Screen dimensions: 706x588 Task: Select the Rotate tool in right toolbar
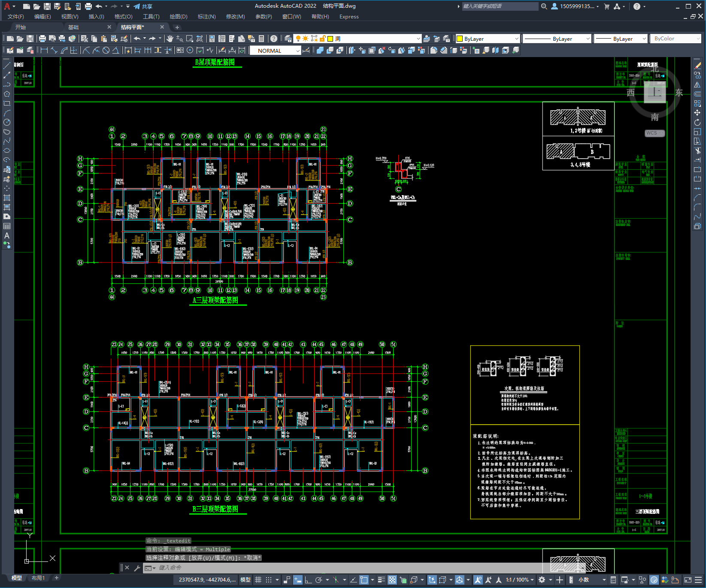point(697,122)
